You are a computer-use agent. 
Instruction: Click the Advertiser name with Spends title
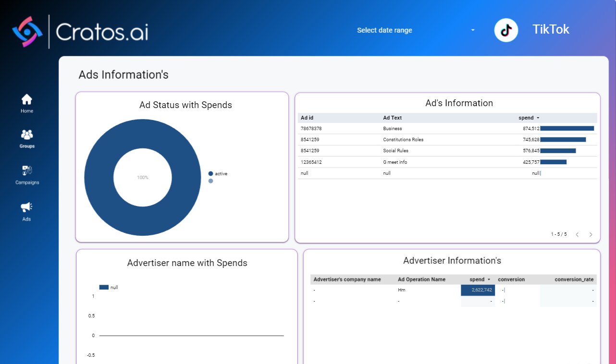187,263
